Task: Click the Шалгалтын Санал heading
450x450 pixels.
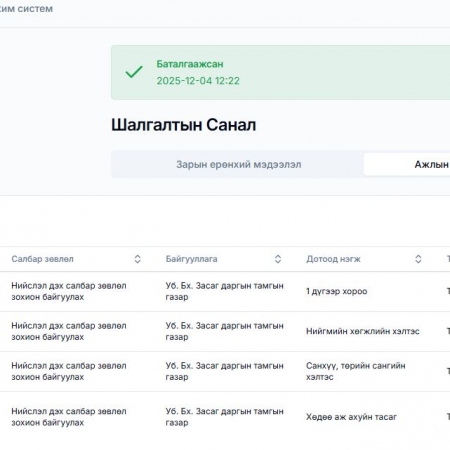Action: click(184, 125)
